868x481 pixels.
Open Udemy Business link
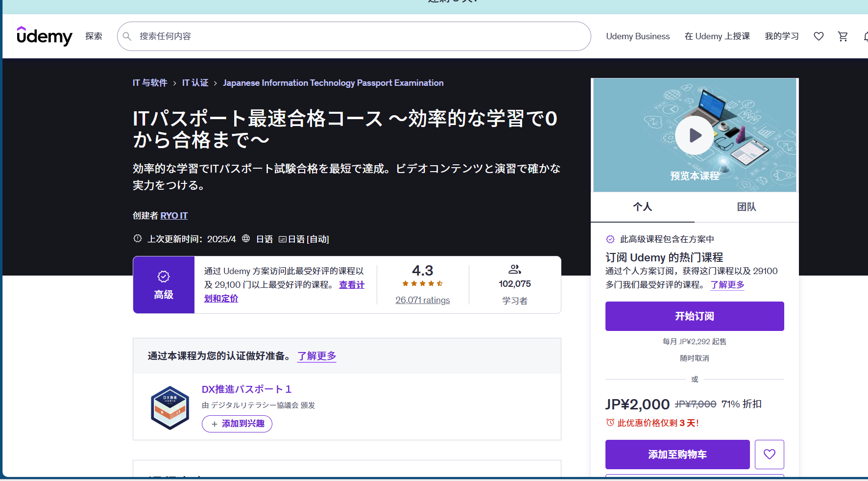coord(638,36)
